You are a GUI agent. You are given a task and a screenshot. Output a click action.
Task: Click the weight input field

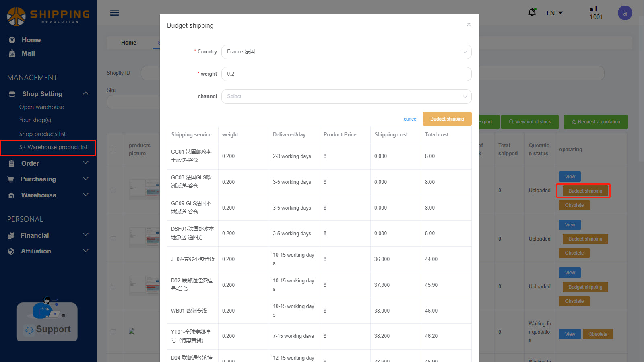coord(346,74)
